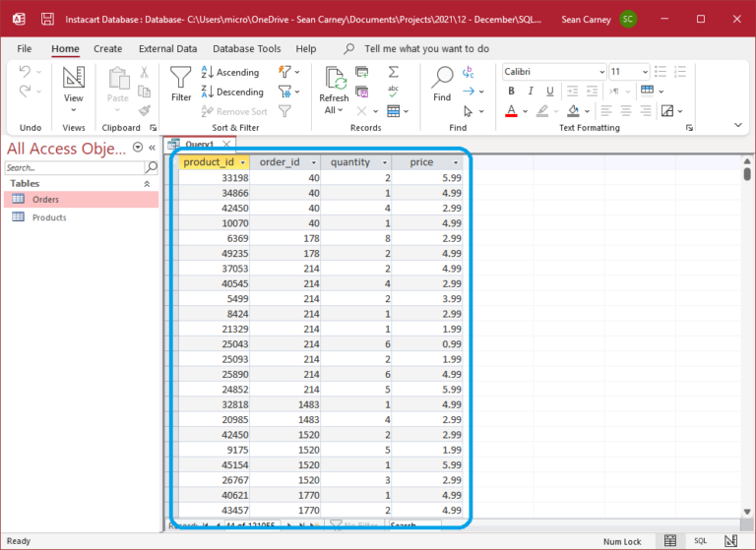
Task: Sort records in Descending order
Action: point(232,92)
